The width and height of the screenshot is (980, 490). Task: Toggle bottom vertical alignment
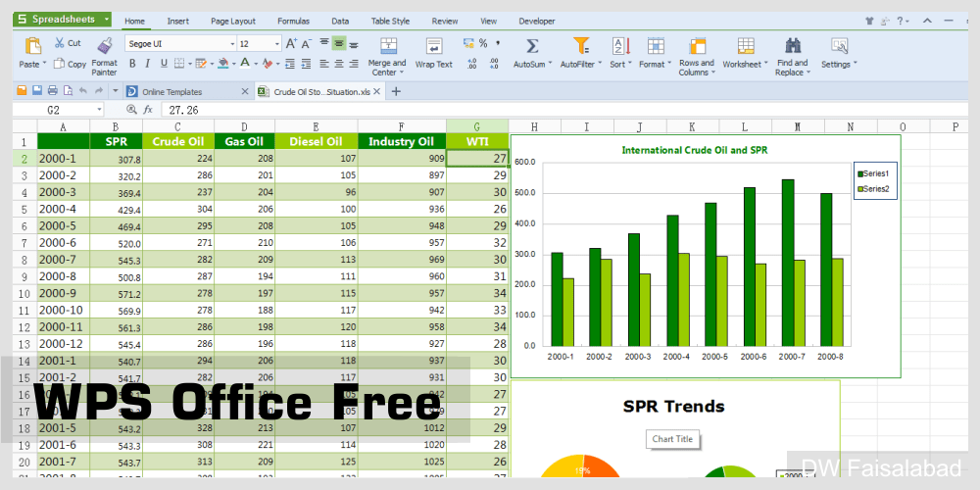[354, 44]
